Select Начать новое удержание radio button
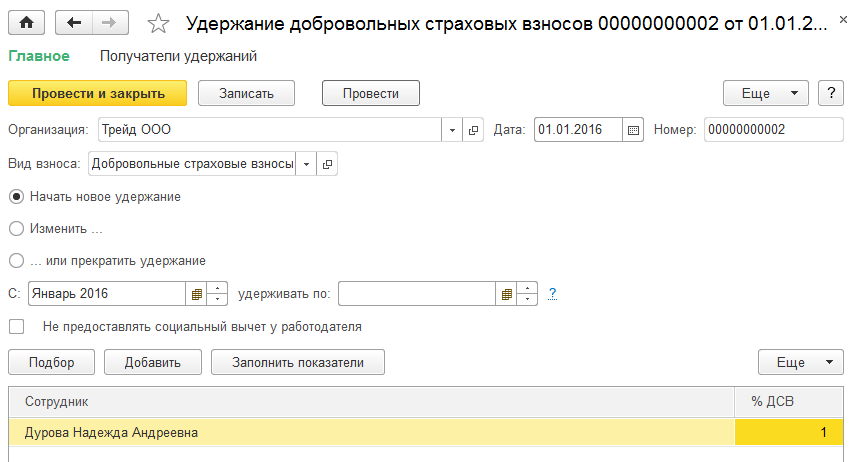This screenshot has height=462, width=859. coord(16,197)
